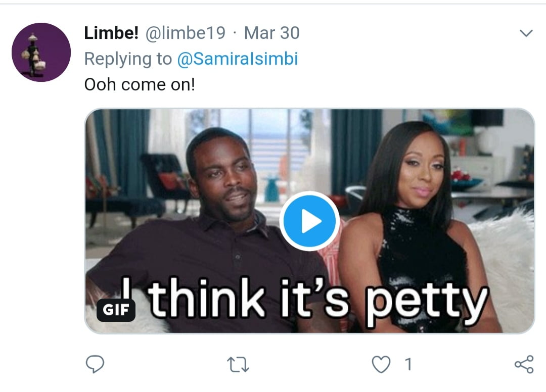Expand the tweet options chevron menu
The image size is (546, 392).
[526, 34]
